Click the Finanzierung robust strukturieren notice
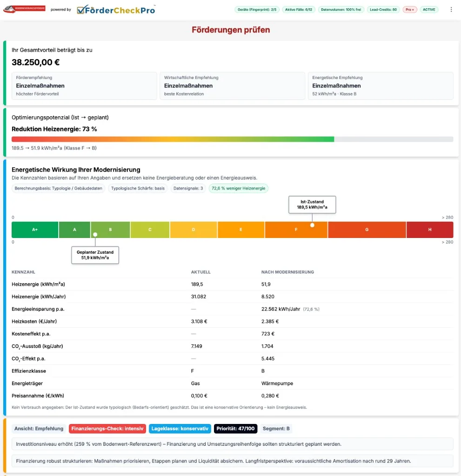The width and height of the screenshot is (461, 476). (232, 461)
